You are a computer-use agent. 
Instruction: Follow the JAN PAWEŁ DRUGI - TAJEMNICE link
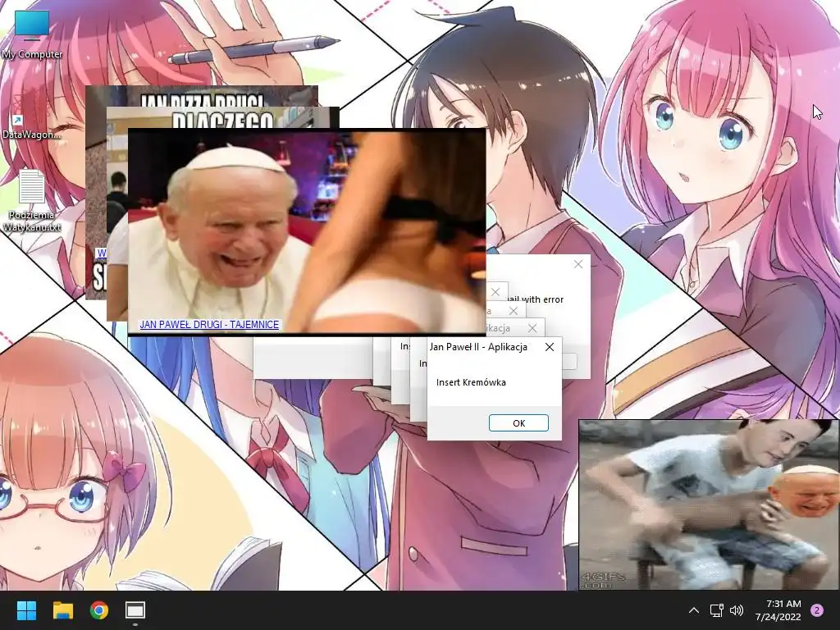pos(209,325)
